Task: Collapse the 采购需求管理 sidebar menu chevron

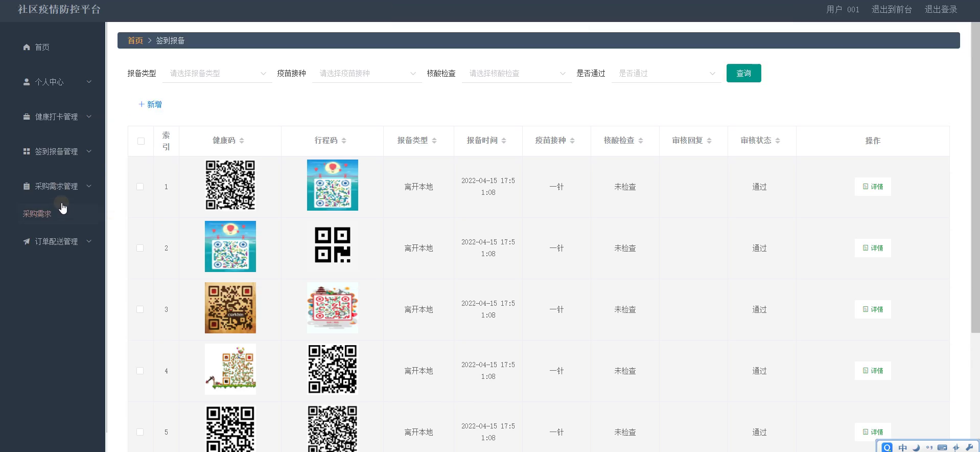Action: tap(89, 186)
